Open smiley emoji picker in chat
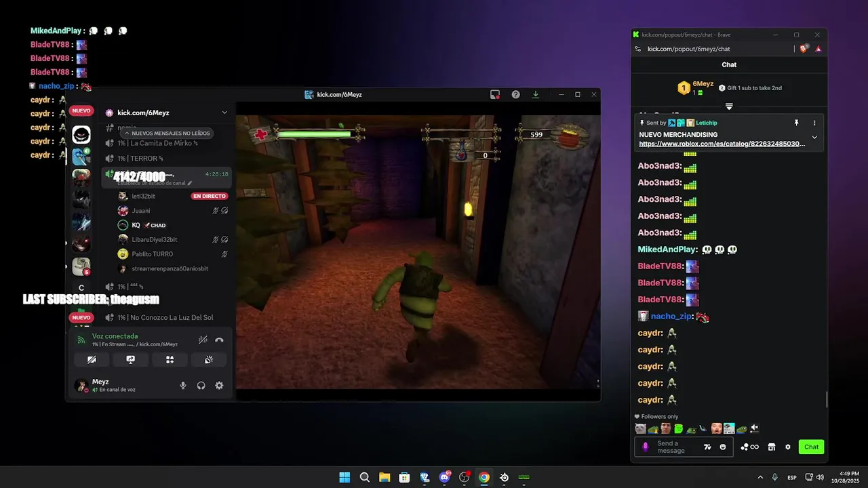The height and width of the screenshot is (488, 868). click(723, 447)
